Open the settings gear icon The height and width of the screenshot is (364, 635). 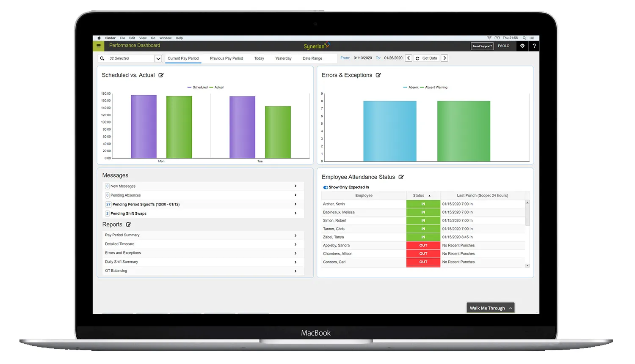click(522, 46)
